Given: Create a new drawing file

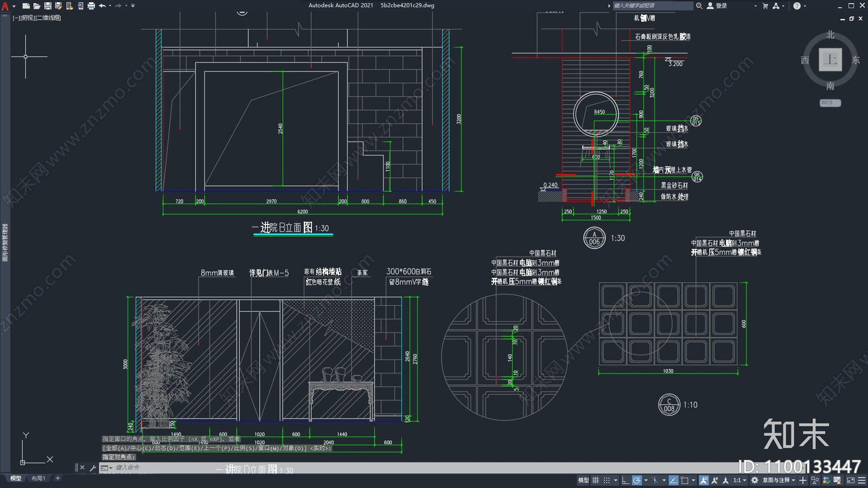Looking at the screenshot, I should 26,6.
